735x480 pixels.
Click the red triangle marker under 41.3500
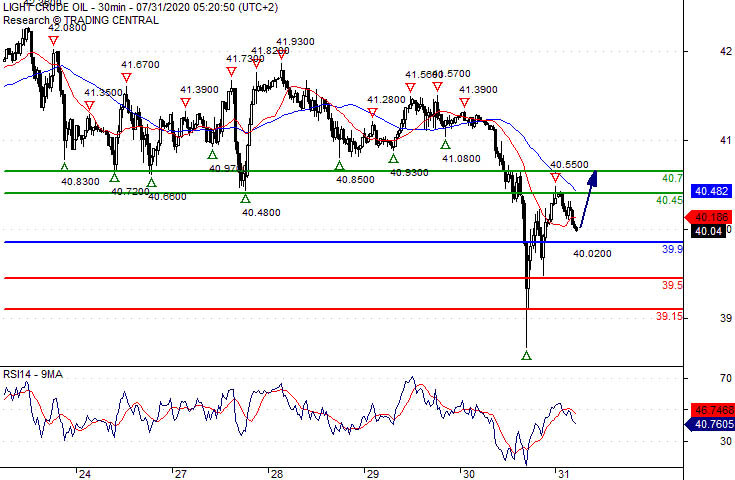(90, 106)
